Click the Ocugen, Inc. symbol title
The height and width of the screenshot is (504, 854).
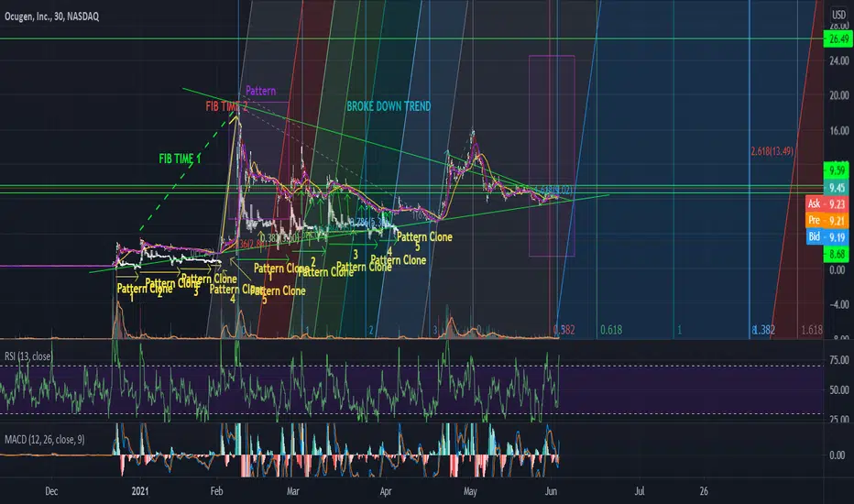pos(51,16)
